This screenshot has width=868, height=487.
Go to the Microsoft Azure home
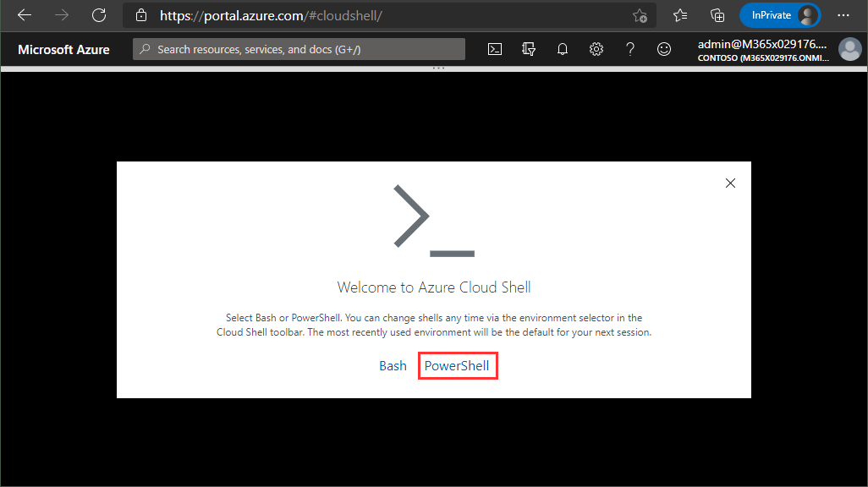pos(63,50)
